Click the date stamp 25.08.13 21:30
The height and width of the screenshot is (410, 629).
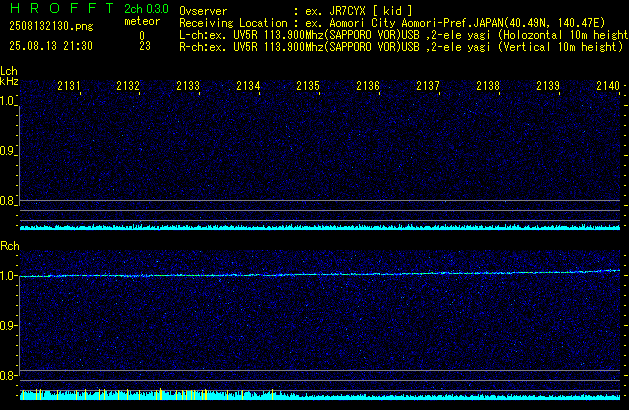click(x=51, y=46)
